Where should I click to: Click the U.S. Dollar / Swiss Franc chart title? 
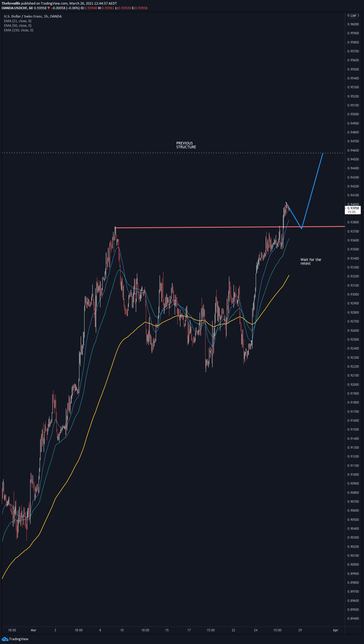(33, 16)
